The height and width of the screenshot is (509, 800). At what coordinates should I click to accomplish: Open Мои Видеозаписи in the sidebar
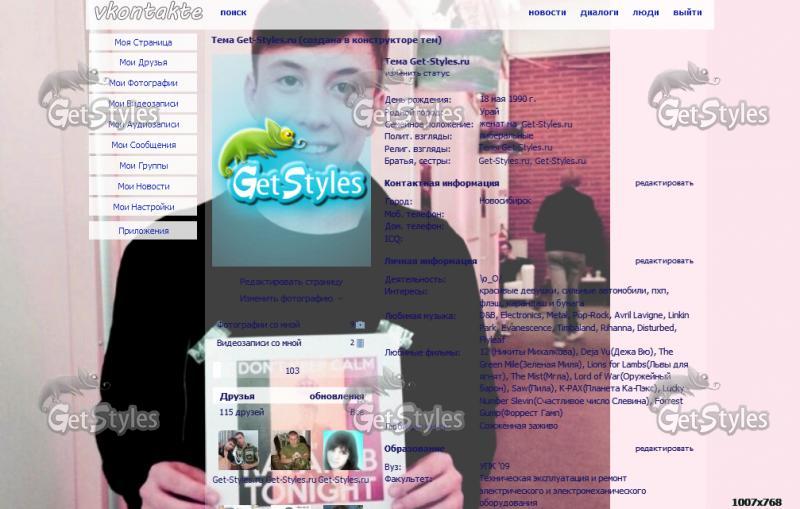[143, 104]
